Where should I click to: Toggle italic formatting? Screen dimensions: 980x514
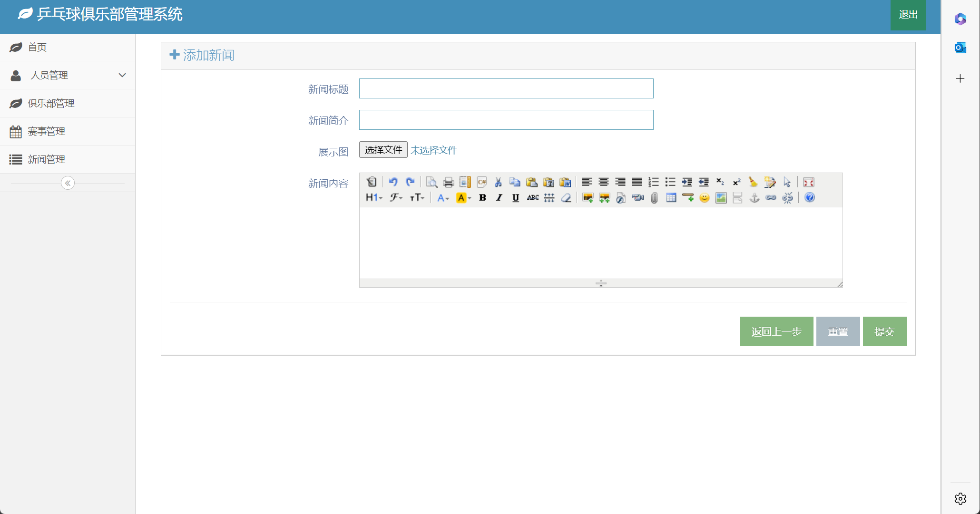click(x=499, y=198)
